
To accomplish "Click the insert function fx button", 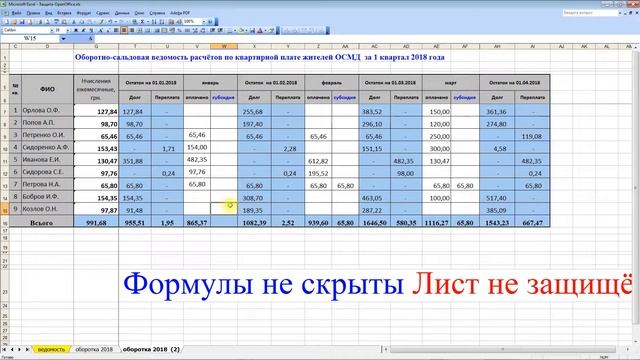I will 91,38.
